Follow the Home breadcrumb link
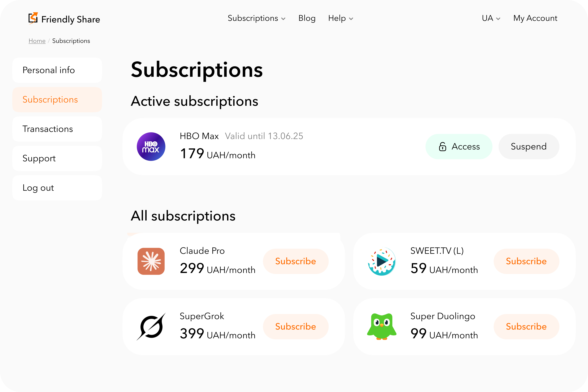 click(x=37, y=41)
